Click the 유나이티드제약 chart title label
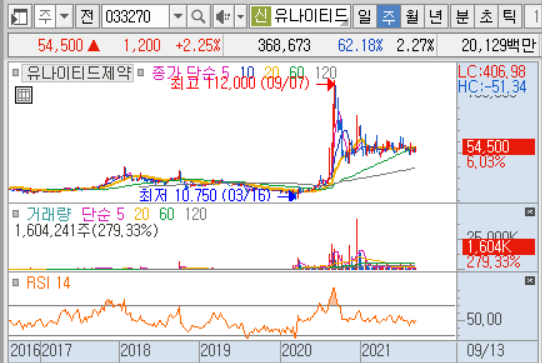 click(x=78, y=73)
